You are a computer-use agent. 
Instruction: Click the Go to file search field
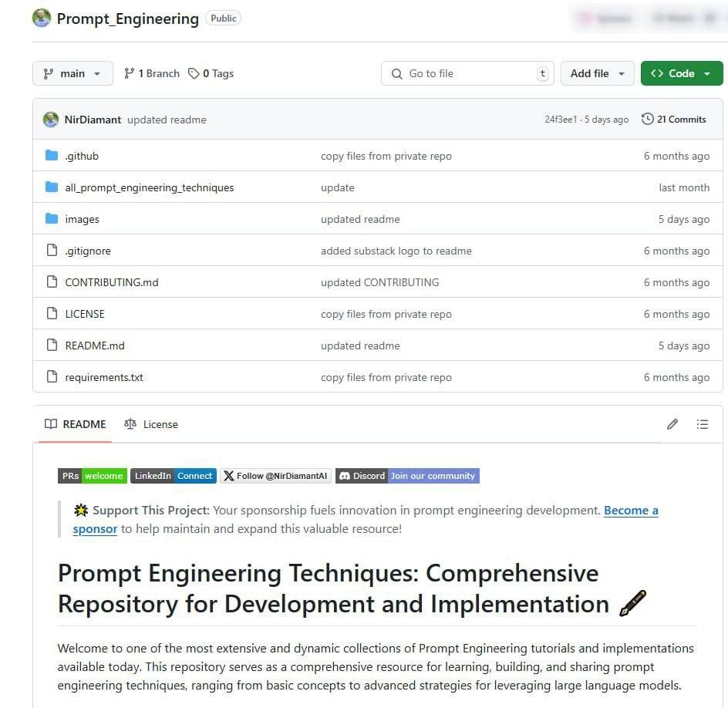[467, 73]
